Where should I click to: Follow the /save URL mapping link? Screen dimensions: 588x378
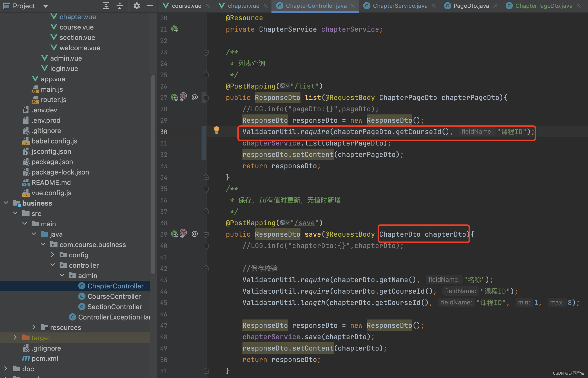point(304,223)
